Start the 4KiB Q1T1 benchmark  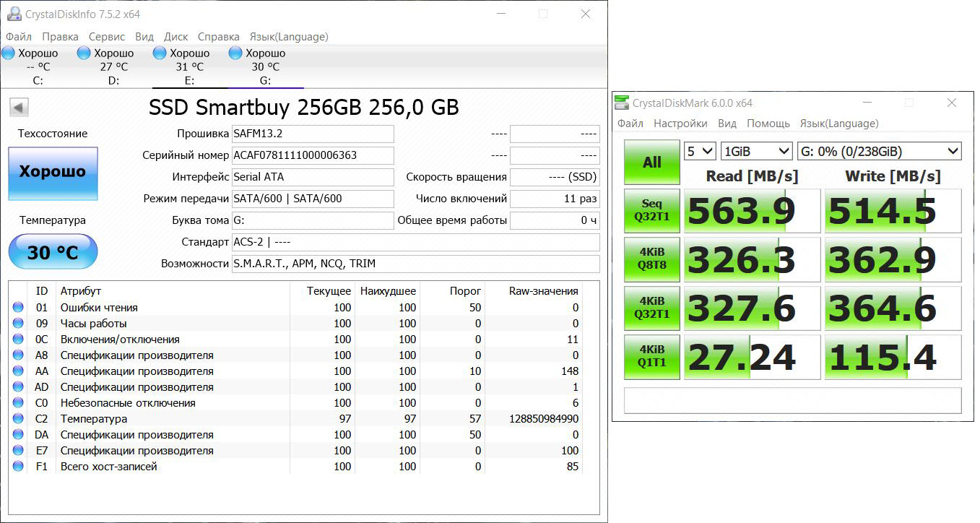[652, 357]
